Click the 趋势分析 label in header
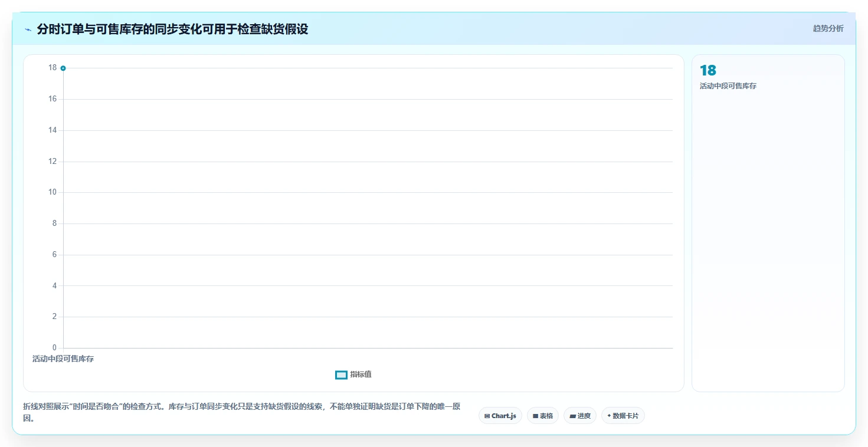868x447 pixels. pyautogui.click(x=828, y=28)
